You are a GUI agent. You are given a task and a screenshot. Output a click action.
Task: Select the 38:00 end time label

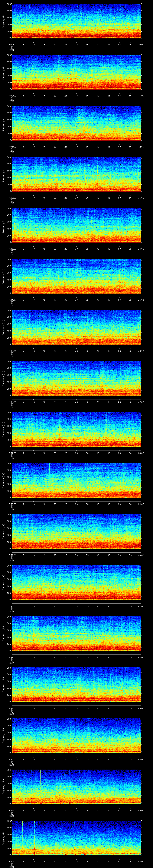point(141,453)
